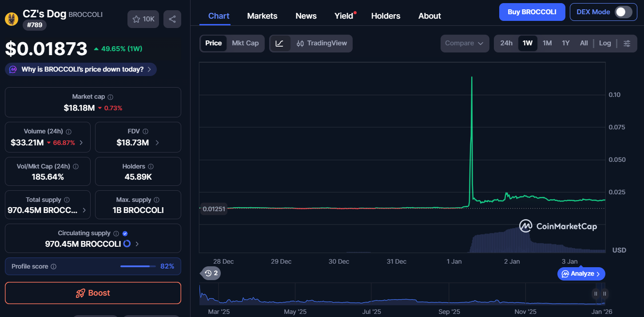
Task: Click left handle of range navigator
Action: click(596, 293)
